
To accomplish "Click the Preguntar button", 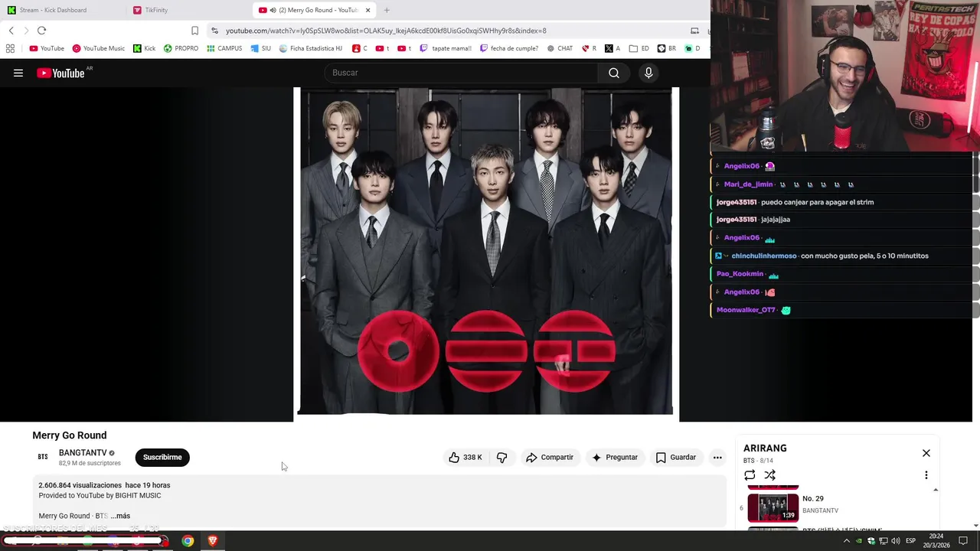I will coord(614,457).
